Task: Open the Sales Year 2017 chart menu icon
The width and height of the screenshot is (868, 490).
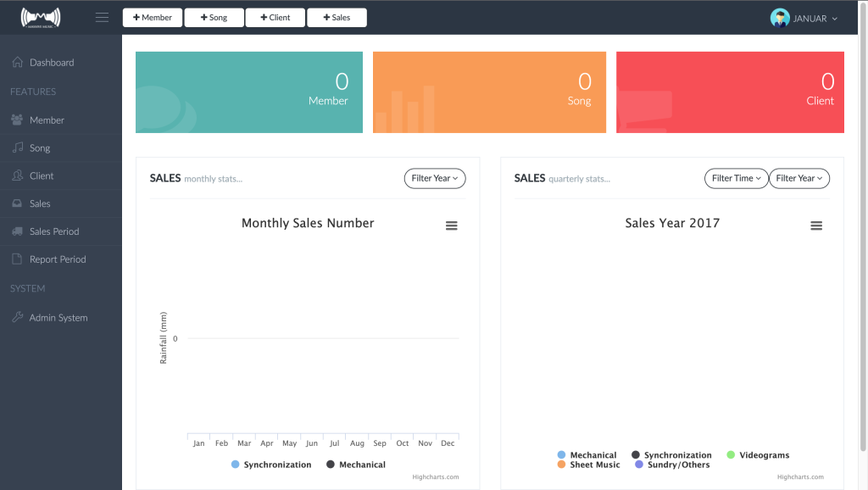Action: (816, 226)
